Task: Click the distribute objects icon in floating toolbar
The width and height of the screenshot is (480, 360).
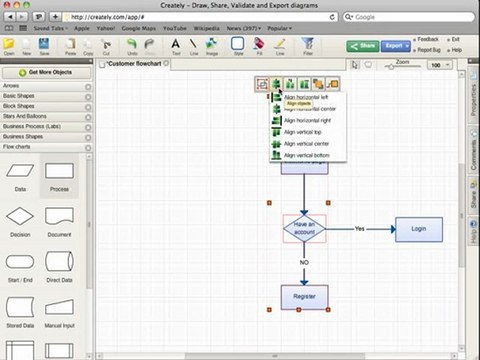Action: 290,84
